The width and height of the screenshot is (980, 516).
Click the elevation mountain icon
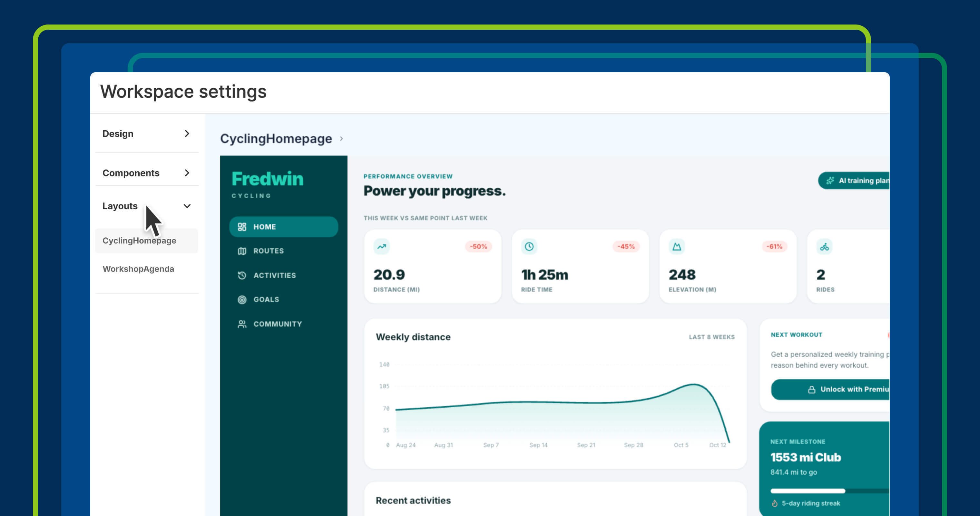677,247
